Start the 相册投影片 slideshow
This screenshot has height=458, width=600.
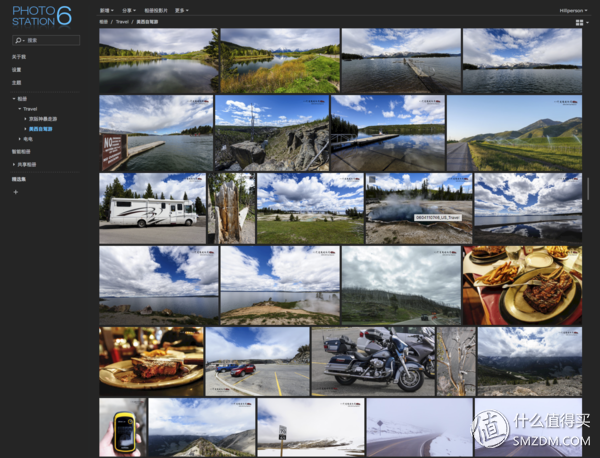156,11
